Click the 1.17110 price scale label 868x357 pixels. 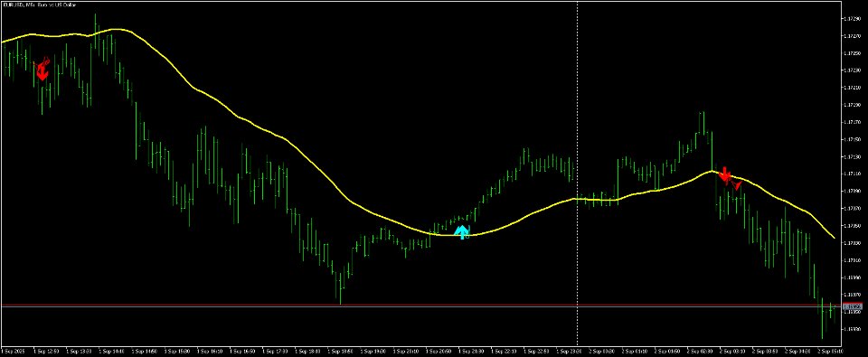click(x=852, y=174)
